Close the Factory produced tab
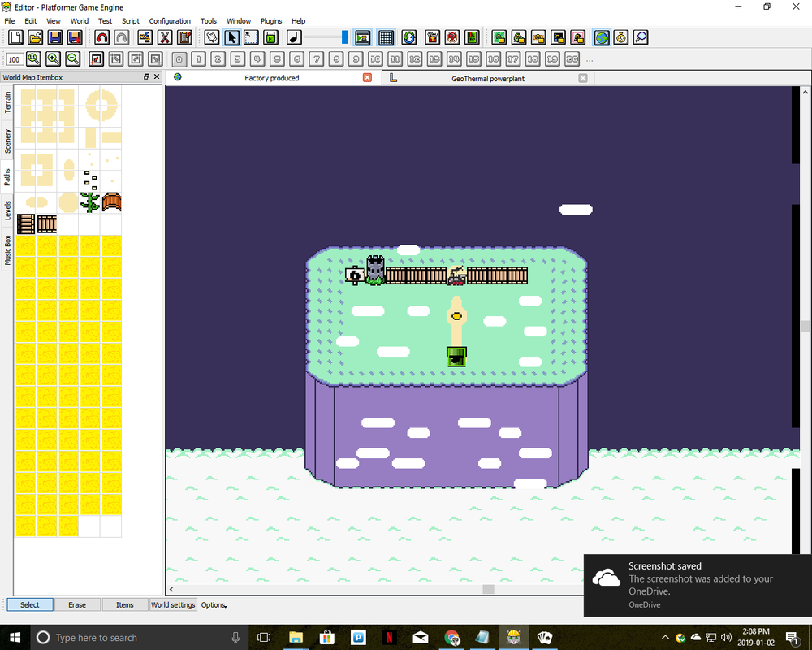Viewport: 812px width, 650px height. click(x=367, y=77)
